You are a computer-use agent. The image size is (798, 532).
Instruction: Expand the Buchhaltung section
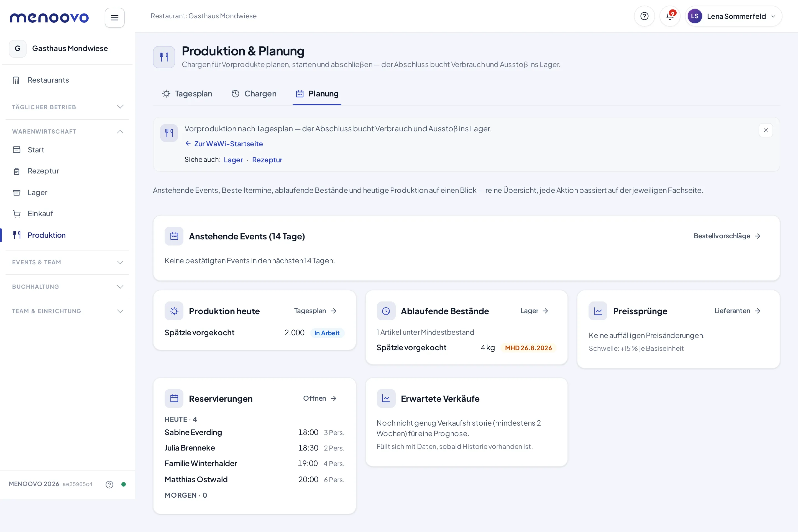click(x=68, y=287)
